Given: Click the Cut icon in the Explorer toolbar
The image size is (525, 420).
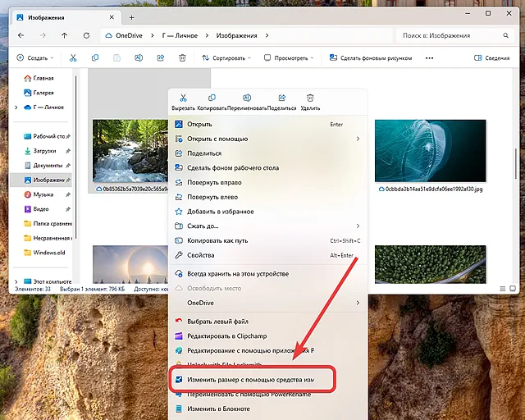Looking at the screenshot, I should tap(73, 58).
